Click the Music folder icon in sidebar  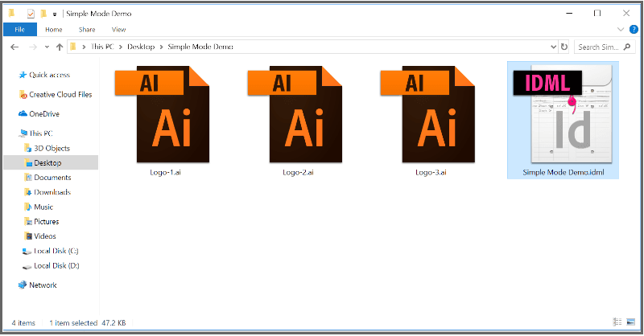click(x=28, y=207)
